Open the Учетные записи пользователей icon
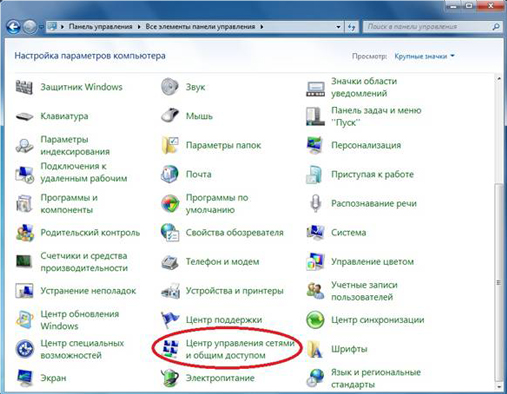This screenshot has height=394, width=507. (315, 291)
